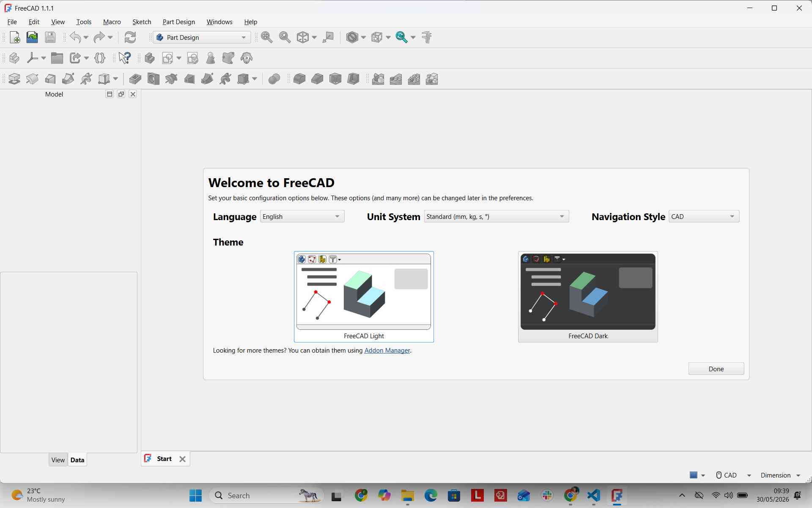Click the Hole tool icon
The width and height of the screenshot is (812, 508).
(x=154, y=79)
